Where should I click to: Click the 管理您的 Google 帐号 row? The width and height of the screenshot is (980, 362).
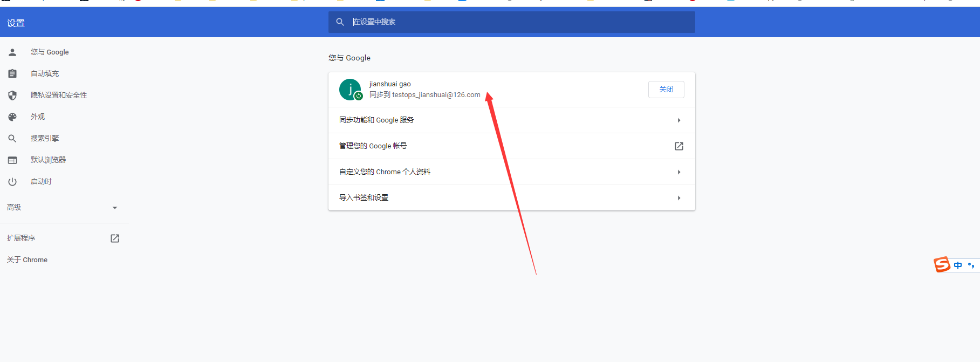[x=511, y=146]
